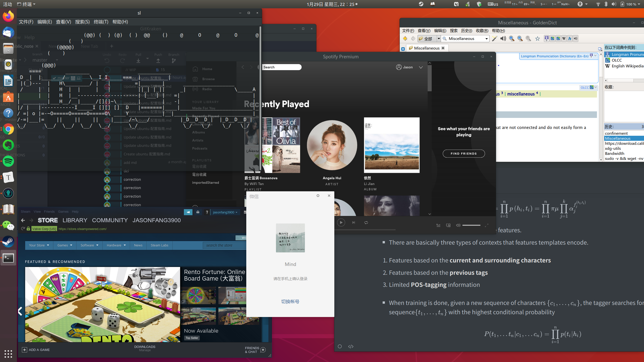This screenshot has width=644, height=362.
Task: Open the Steam LIBRARY tab
Action: 75,220
